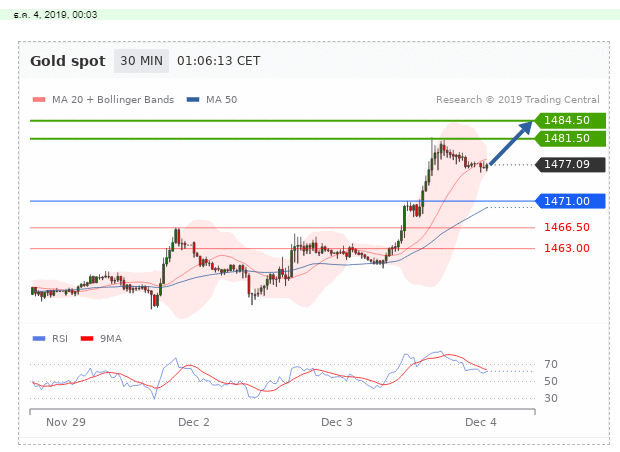Click the Dec 2 date axis label

pyautogui.click(x=194, y=422)
